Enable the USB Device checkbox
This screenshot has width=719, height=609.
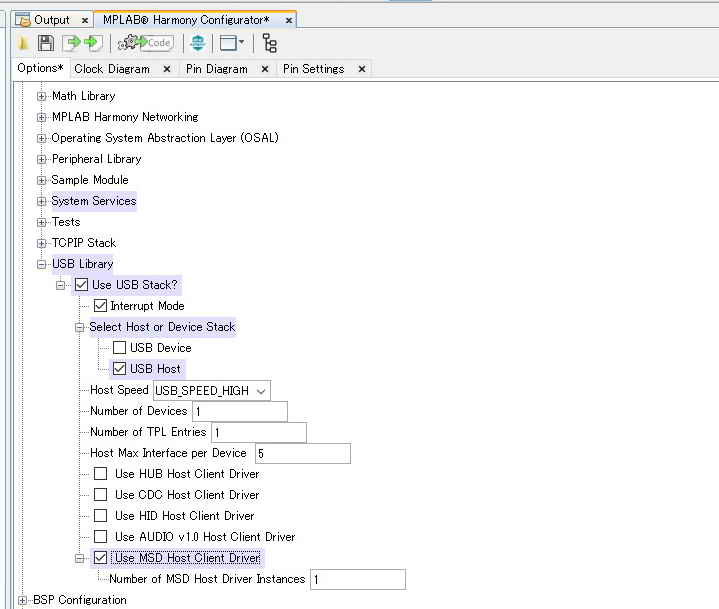(x=119, y=348)
